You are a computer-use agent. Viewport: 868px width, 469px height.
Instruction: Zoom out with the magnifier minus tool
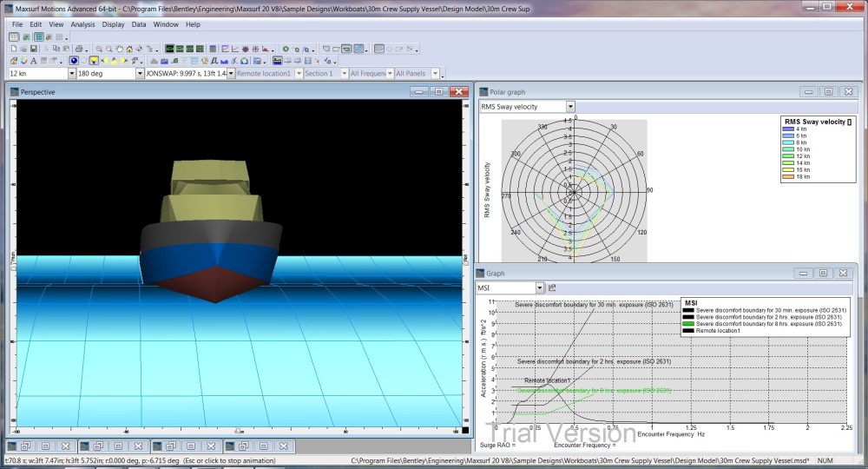point(109,49)
